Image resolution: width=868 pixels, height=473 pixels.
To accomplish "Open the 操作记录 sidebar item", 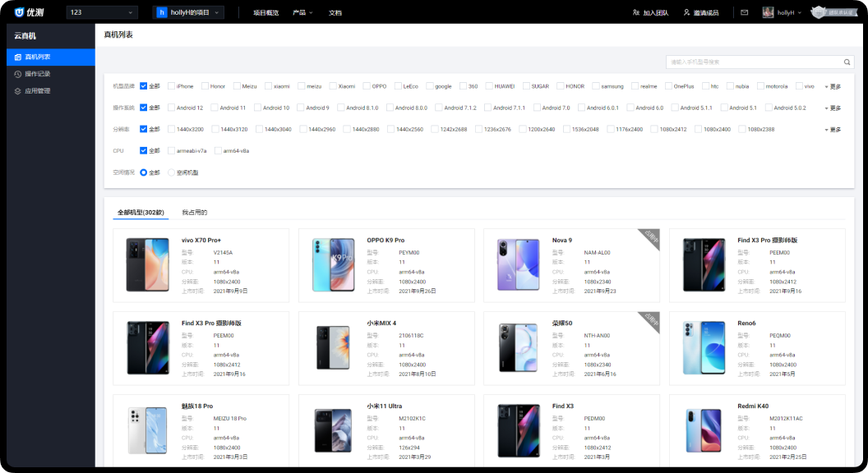I will [x=51, y=74].
